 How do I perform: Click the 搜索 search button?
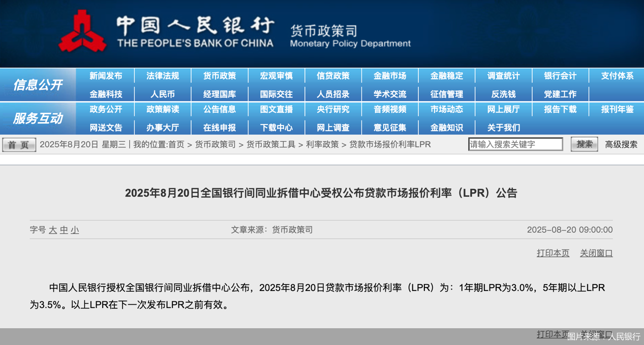coord(585,144)
